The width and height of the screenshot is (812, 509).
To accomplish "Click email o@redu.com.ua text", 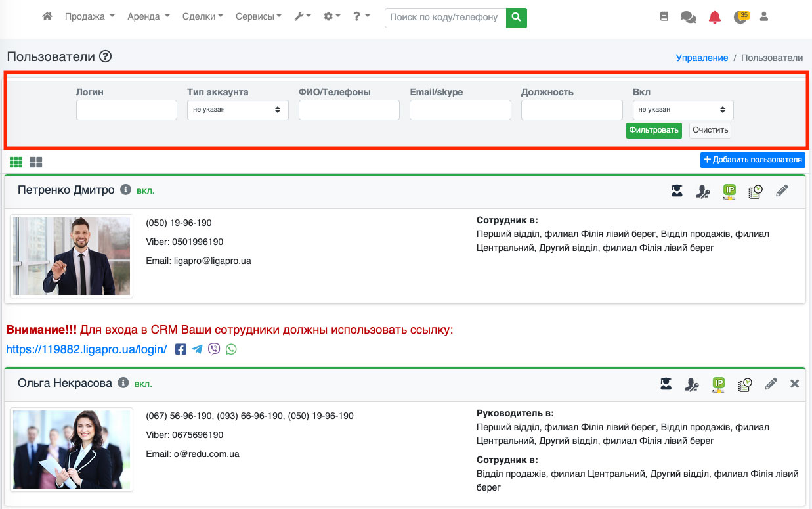I will coord(206,454).
